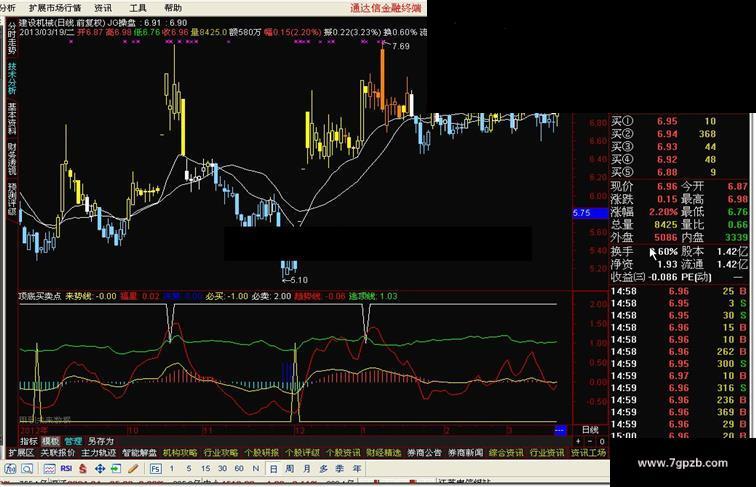Open the 机构攻略 bottom tab
The height and width of the screenshot is (487, 756).
180,453
